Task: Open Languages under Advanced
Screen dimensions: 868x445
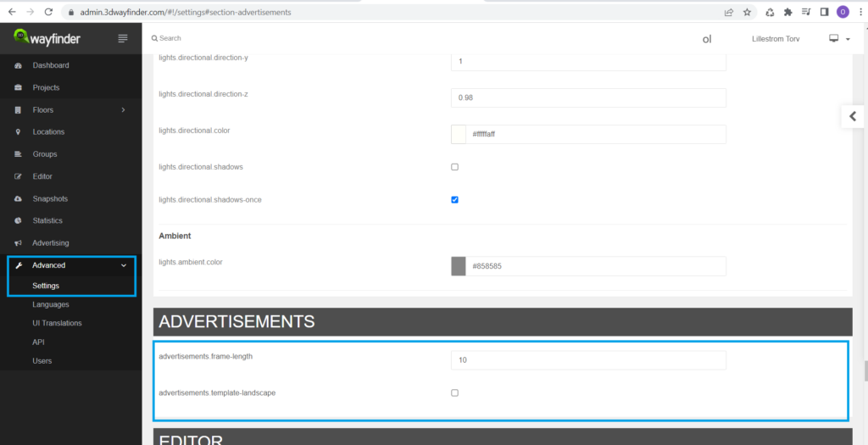Action: (x=50, y=304)
